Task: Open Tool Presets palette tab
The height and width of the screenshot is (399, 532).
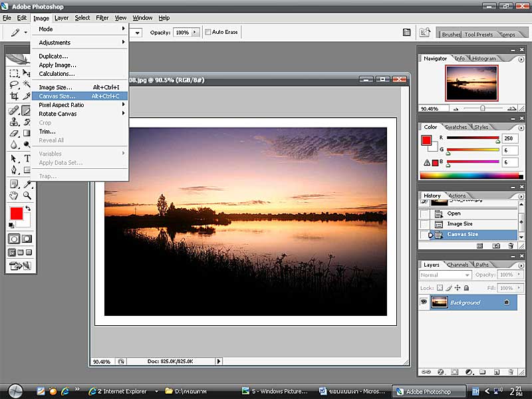Action: (478, 35)
